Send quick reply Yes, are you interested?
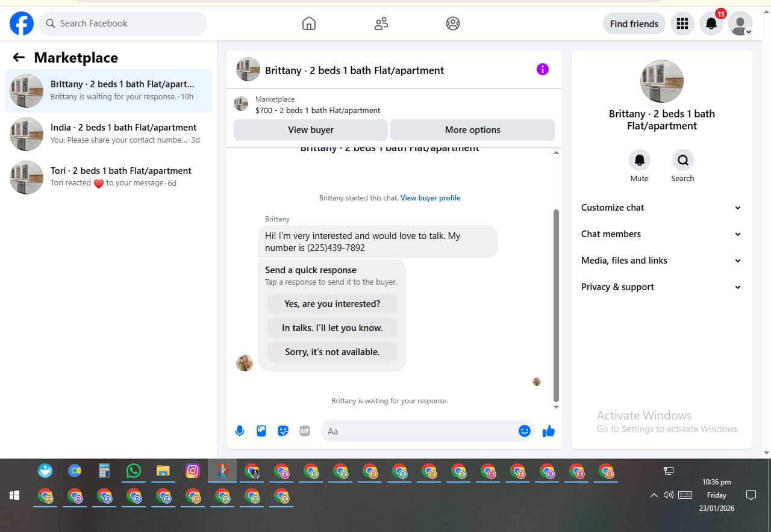The image size is (771, 532). [332, 304]
